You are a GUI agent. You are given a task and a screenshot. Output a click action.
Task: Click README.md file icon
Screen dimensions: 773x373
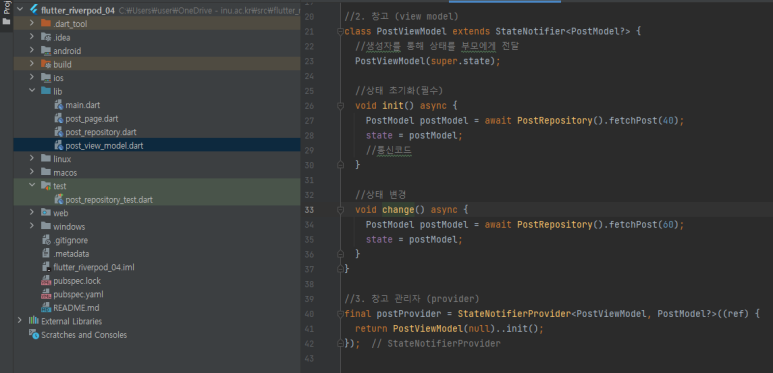tap(46, 308)
